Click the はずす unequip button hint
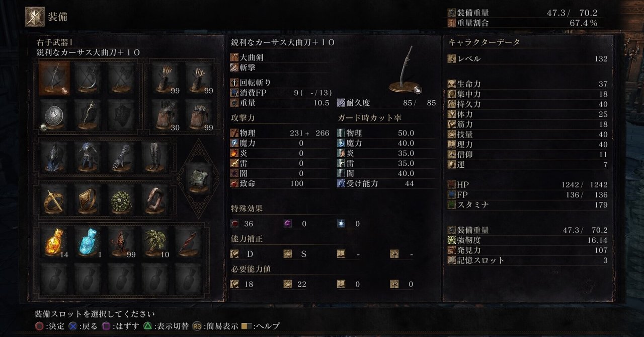Screen dimensions: 644x337 pyautogui.click(x=121, y=326)
